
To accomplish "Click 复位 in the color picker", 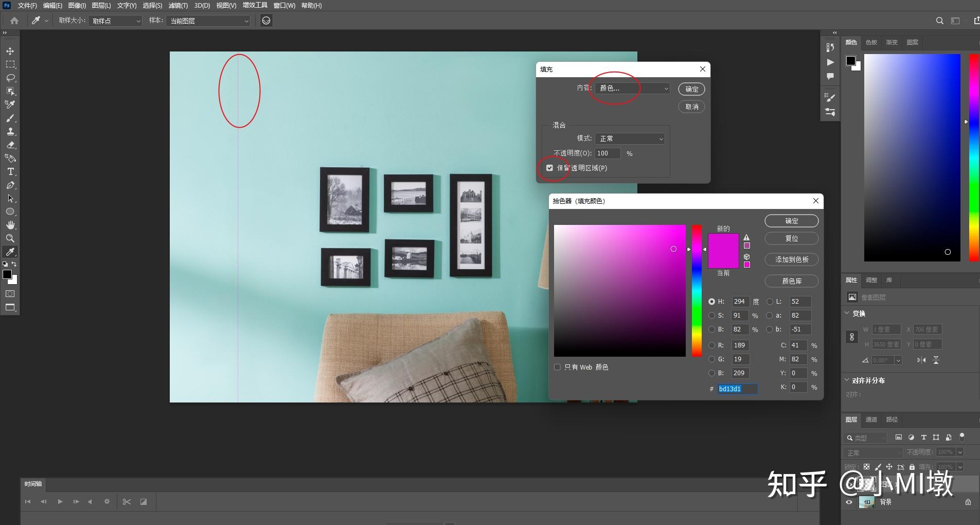I will (792, 238).
